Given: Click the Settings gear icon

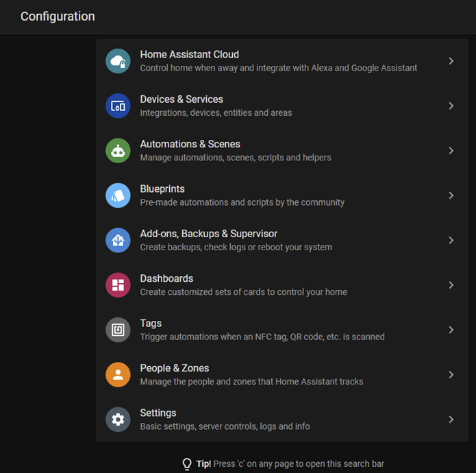Looking at the screenshot, I should click(118, 420).
